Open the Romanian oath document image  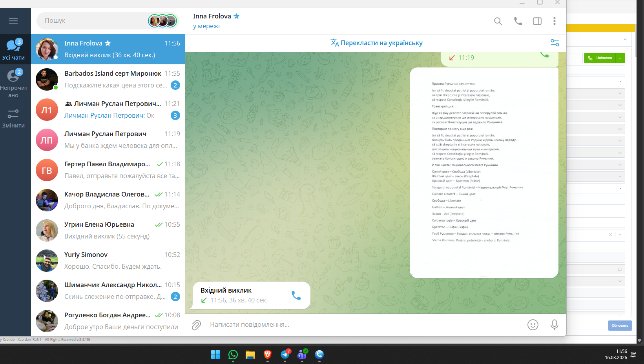pos(484,173)
